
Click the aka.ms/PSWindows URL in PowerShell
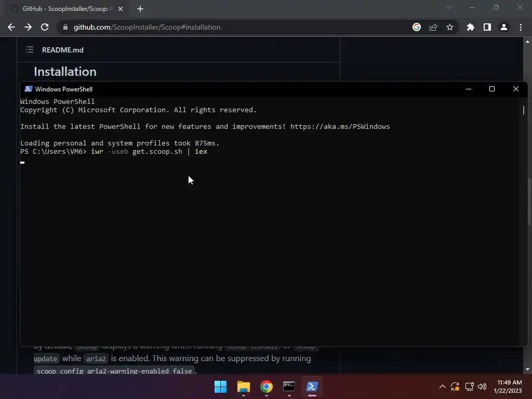coord(340,127)
